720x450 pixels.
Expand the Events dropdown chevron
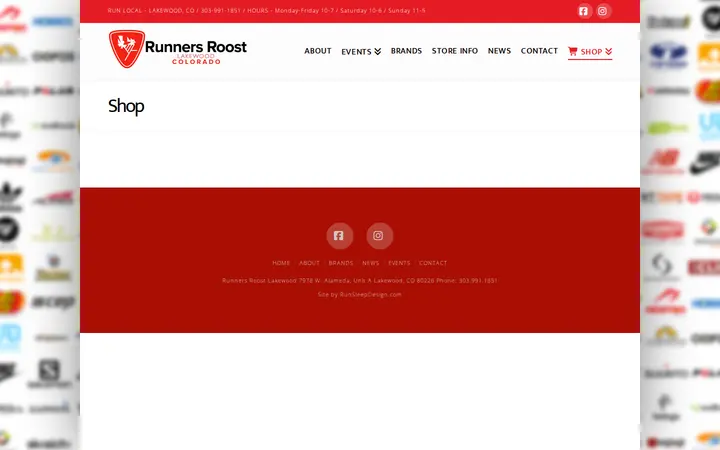click(x=377, y=51)
